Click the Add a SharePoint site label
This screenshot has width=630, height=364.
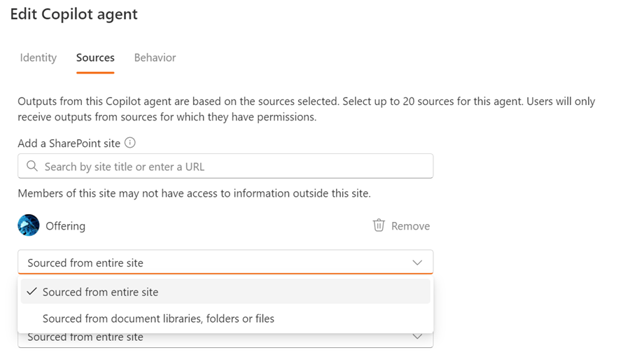[x=69, y=143]
